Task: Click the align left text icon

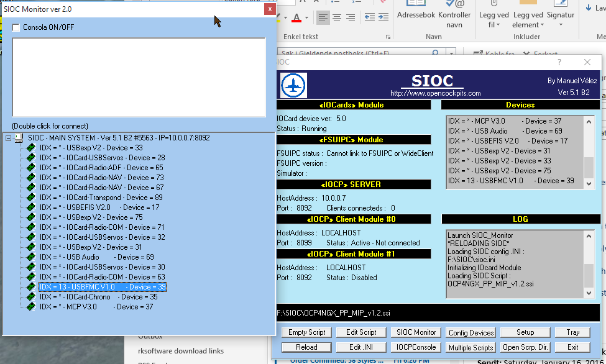Action: [x=323, y=17]
